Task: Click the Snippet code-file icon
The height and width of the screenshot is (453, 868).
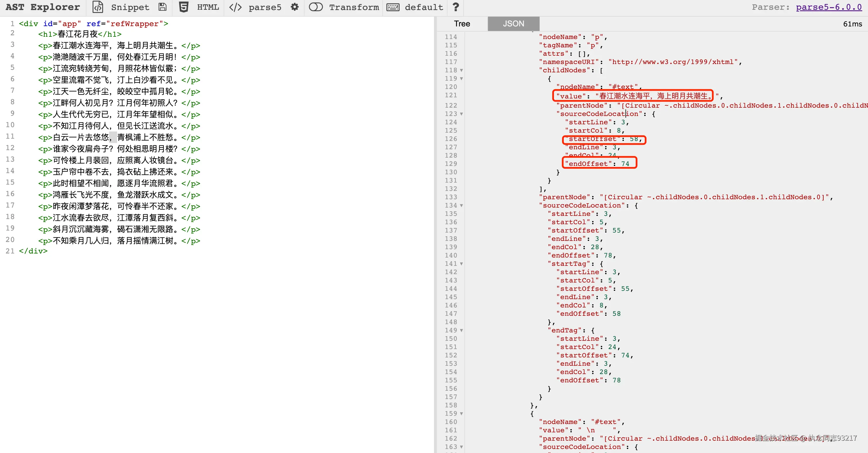Action: 98,7
